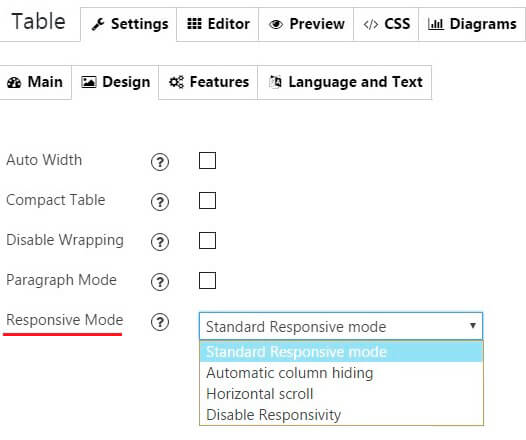Go to the Features sub-tab
This screenshot has height=440, width=526.
[x=208, y=82]
